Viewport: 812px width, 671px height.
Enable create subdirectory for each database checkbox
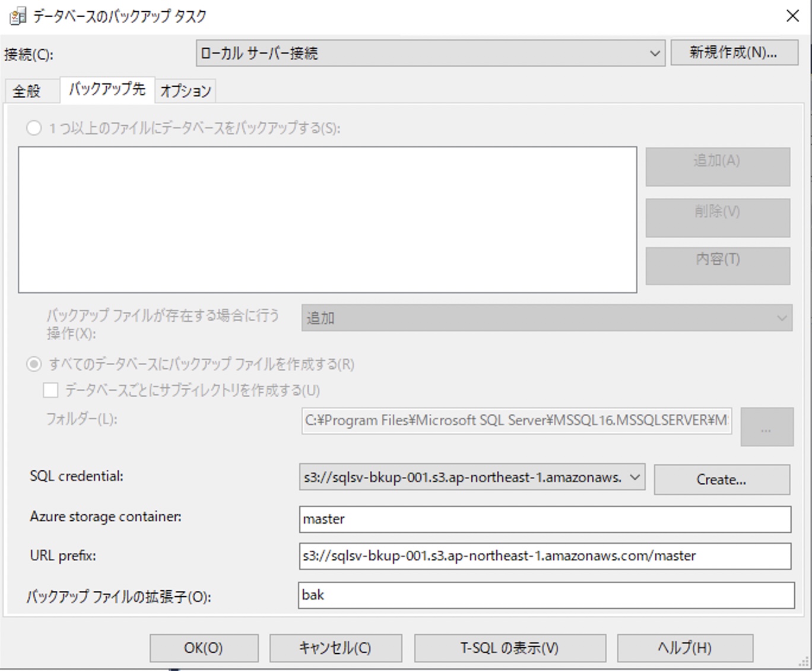pos(51,390)
